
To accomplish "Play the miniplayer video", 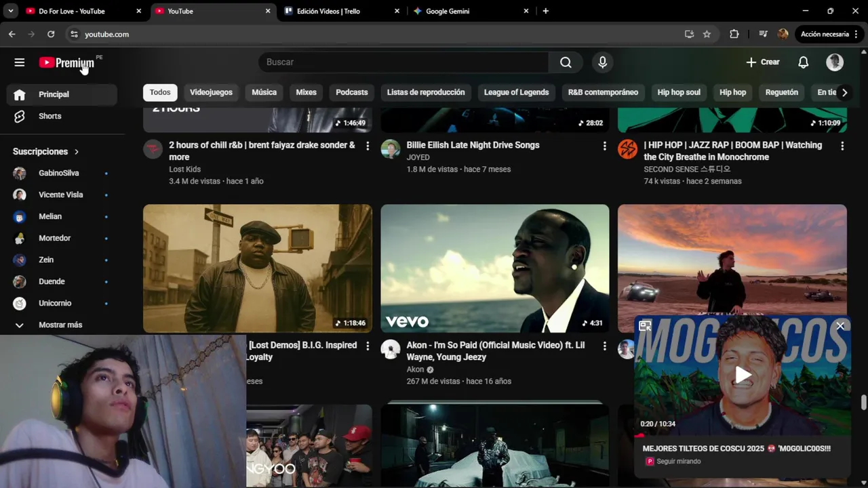I will (x=743, y=375).
